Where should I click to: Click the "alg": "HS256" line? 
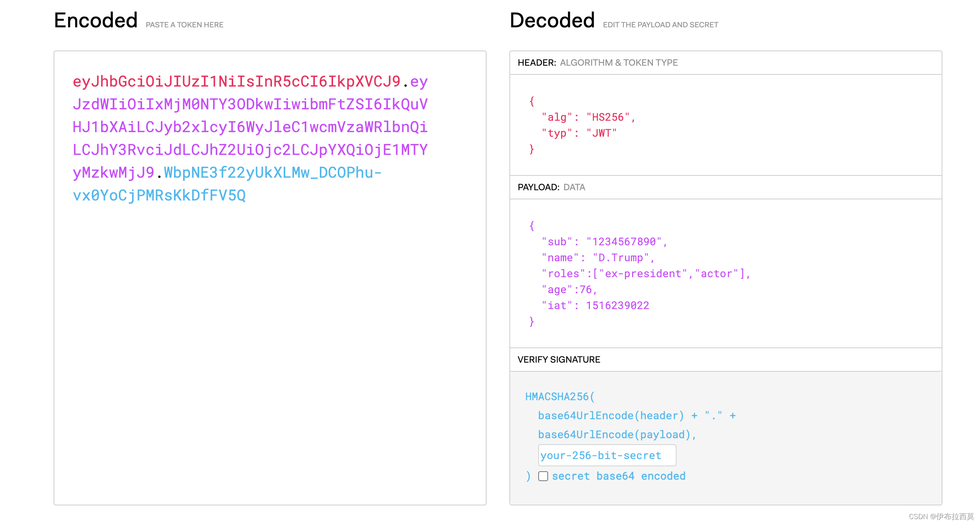(588, 117)
